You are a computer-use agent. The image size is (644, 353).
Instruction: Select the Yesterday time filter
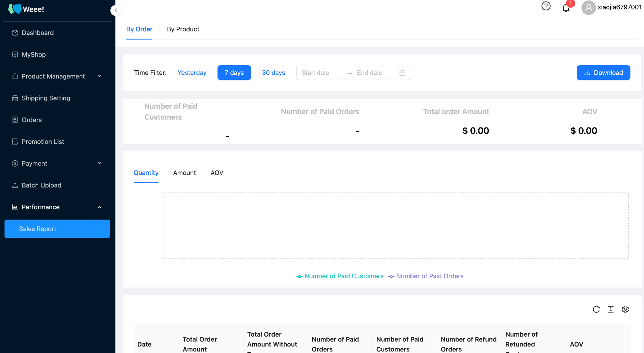(x=192, y=73)
